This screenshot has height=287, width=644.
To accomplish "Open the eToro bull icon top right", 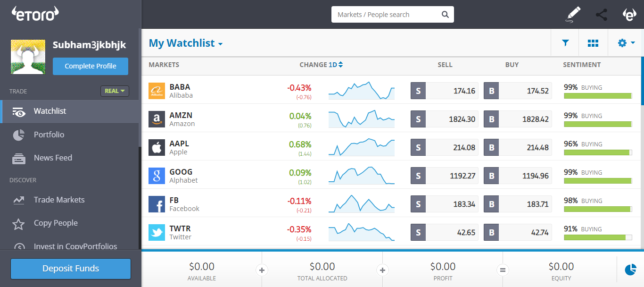I will click(630, 14).
